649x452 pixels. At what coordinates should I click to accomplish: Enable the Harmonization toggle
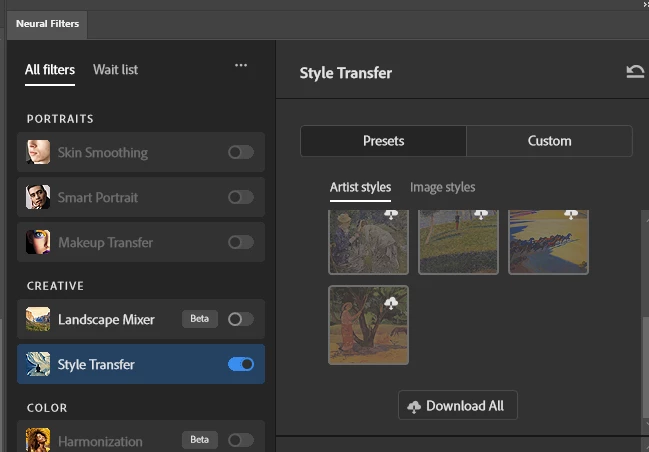241,440
